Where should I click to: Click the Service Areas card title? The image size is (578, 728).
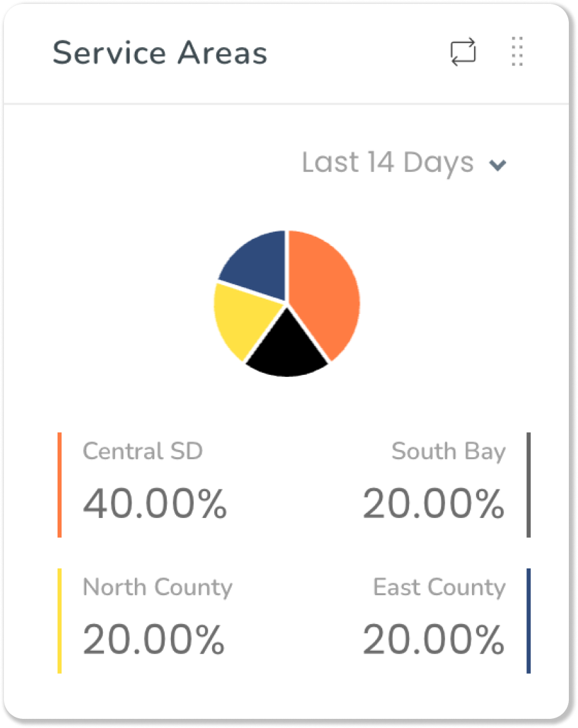pyautogui.click(x=160, y=52)
